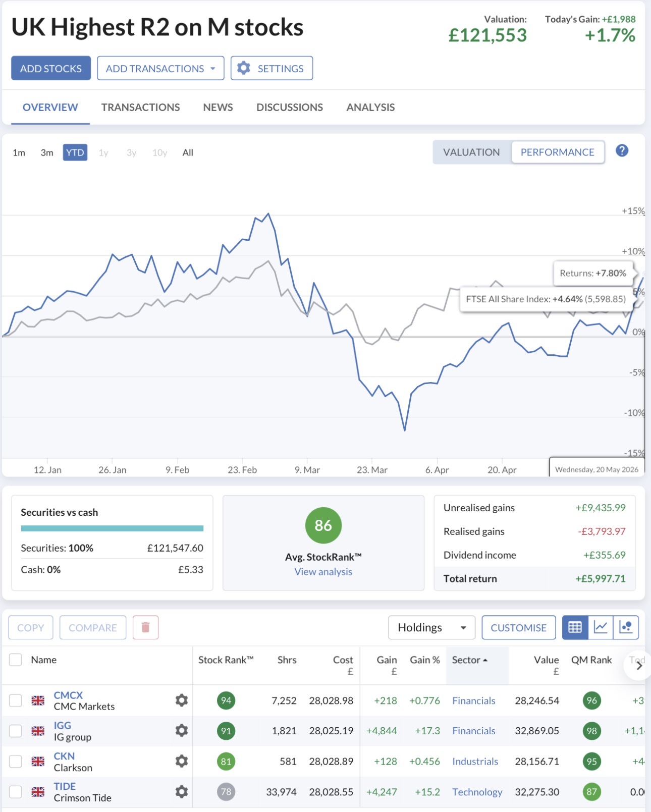Sort table by Sector column

470,660
